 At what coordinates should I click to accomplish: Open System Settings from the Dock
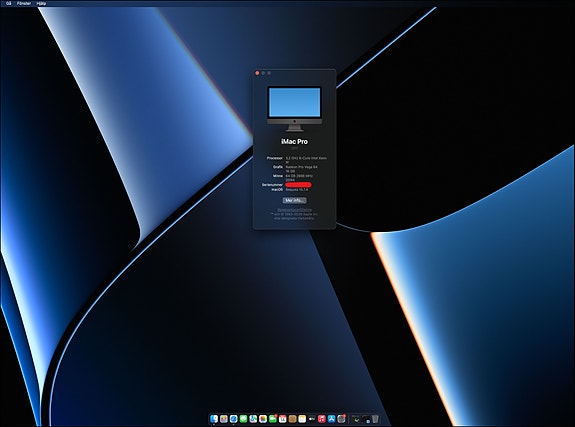click(341, 419)
